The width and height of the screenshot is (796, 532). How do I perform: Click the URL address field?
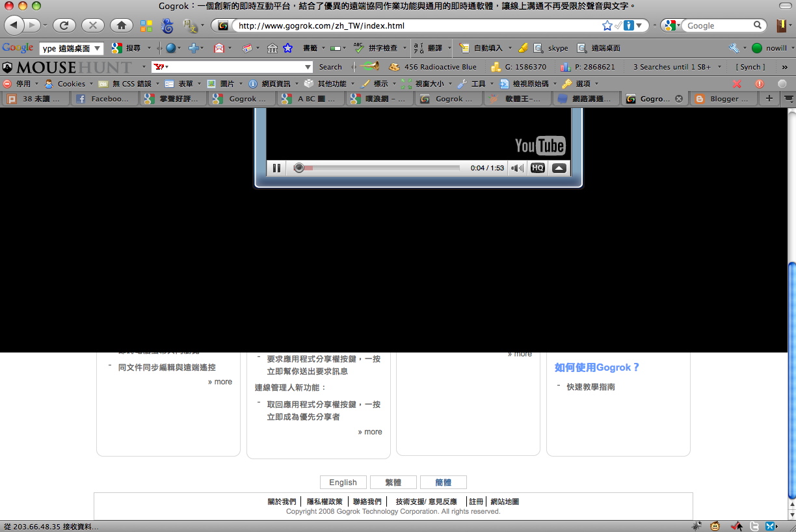click(416, 25)
